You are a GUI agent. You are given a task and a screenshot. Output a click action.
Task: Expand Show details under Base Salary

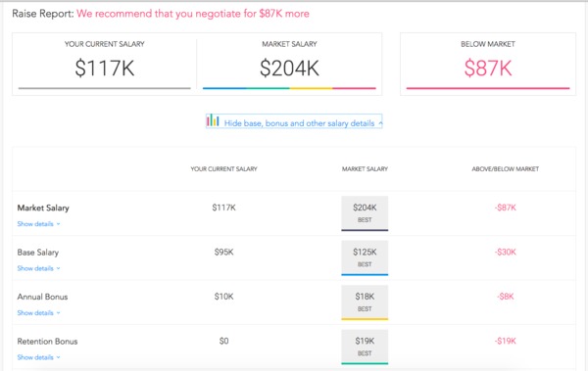(x=38, y=268)
